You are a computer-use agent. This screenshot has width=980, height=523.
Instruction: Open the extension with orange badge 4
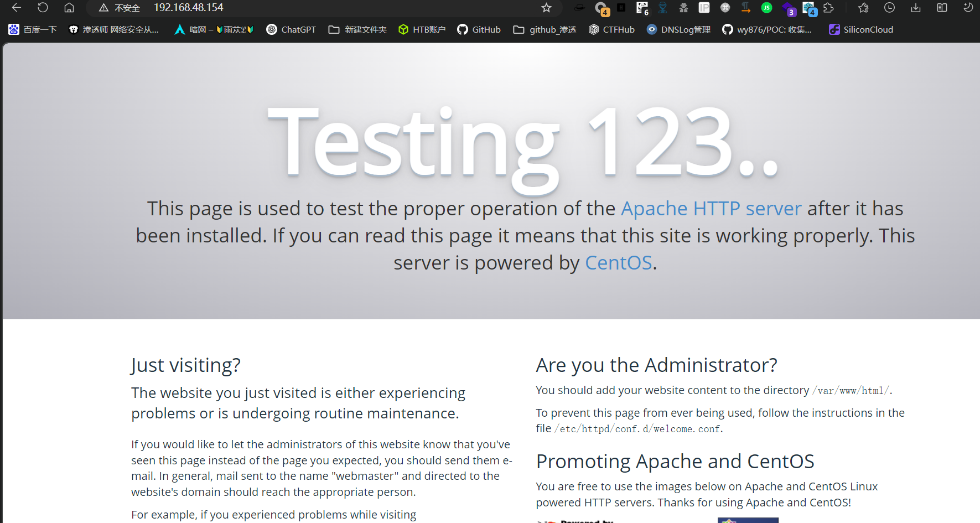click(602, 8)
